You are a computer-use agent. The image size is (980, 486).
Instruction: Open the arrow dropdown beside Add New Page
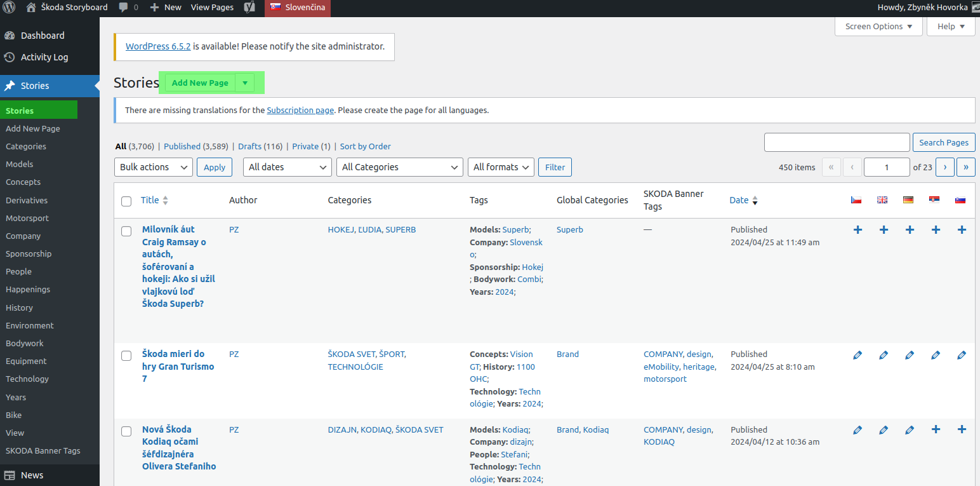tap(245, 83)
